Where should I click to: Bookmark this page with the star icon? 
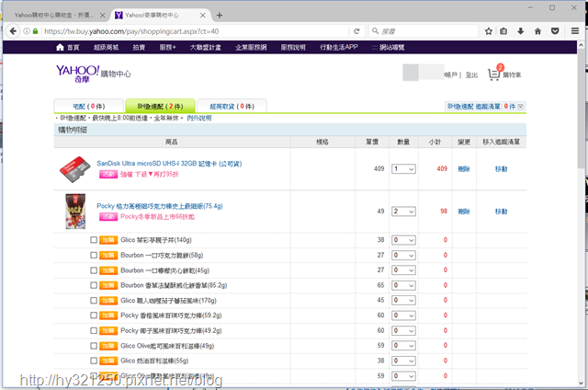point(488,31)
